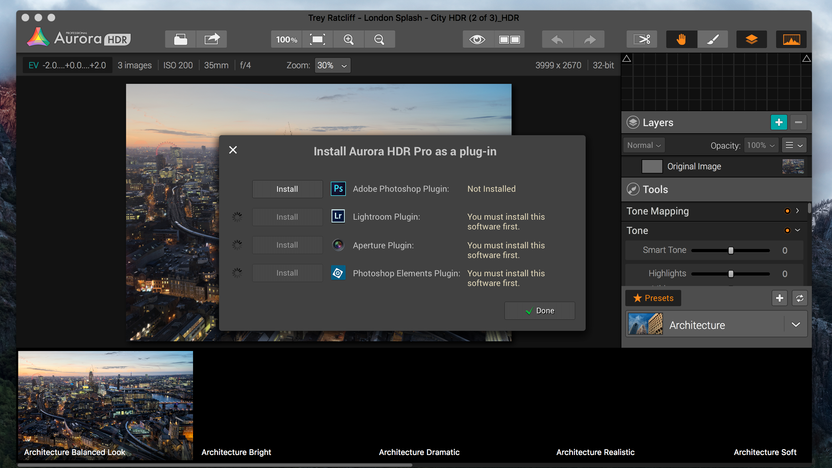Image resolution: width=832 pixels, height=468 pixels.
Task: Install the Adobe Photoshop plugin
Action: pyautogui.click(x=287, y=189)
